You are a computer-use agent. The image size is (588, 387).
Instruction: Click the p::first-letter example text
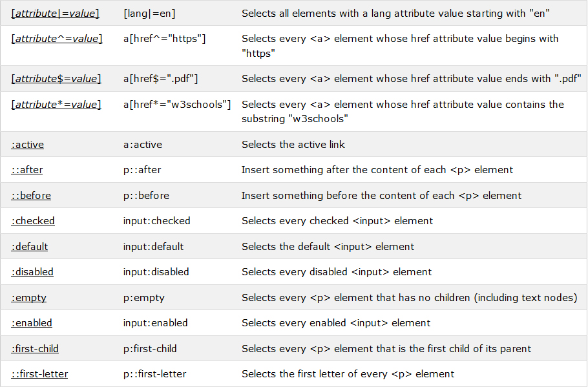pyautogui.click(x=154, y=374)
